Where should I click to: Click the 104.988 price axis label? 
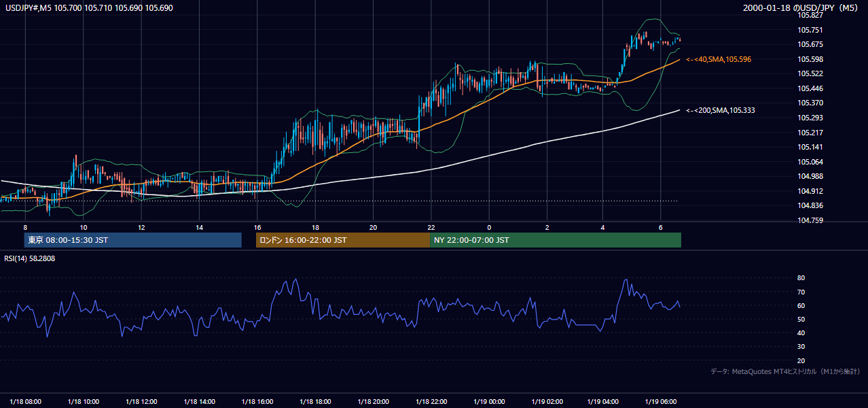tap(810, 177)
